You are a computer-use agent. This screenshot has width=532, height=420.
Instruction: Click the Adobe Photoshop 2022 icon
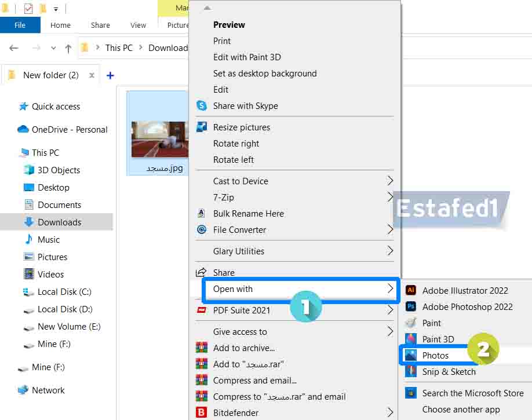411,307
